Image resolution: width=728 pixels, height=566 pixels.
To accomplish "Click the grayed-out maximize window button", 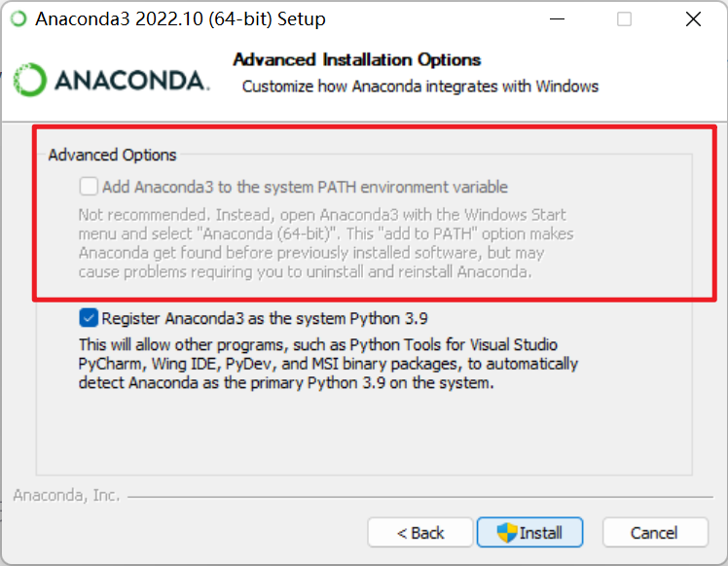I will pos(624,19).
